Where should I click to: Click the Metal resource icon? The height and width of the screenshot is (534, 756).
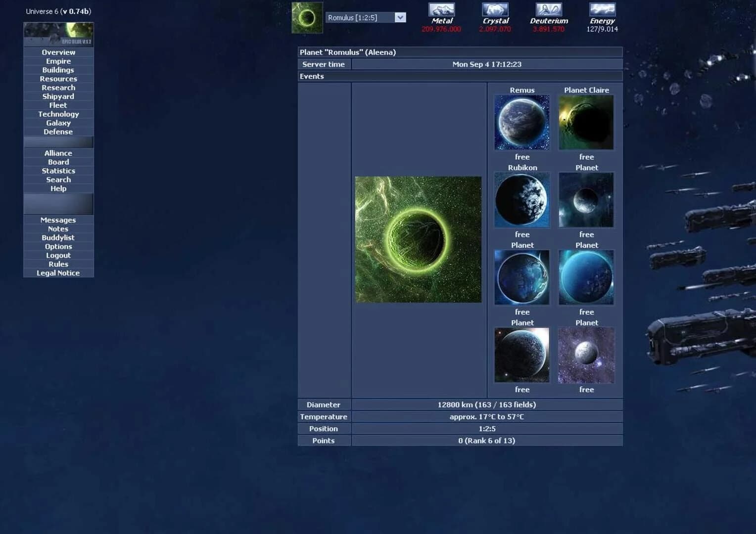coord(441,11)
